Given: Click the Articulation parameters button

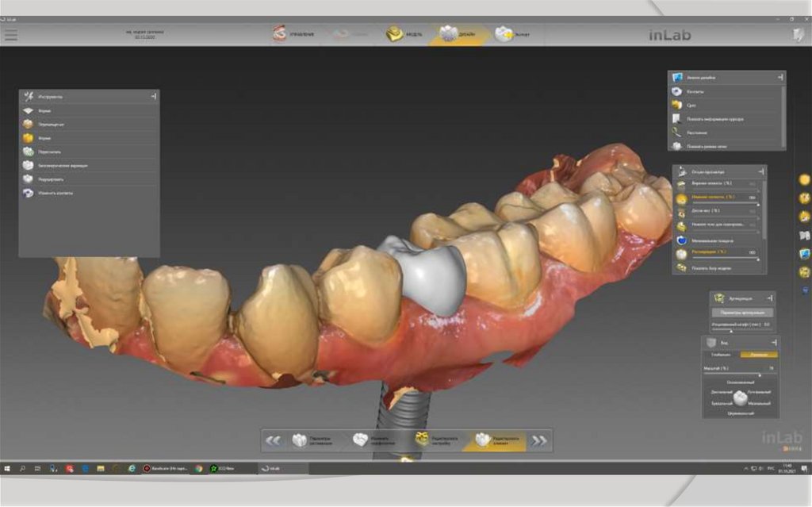Looking at the screenshot, I should tap(741, 313).
